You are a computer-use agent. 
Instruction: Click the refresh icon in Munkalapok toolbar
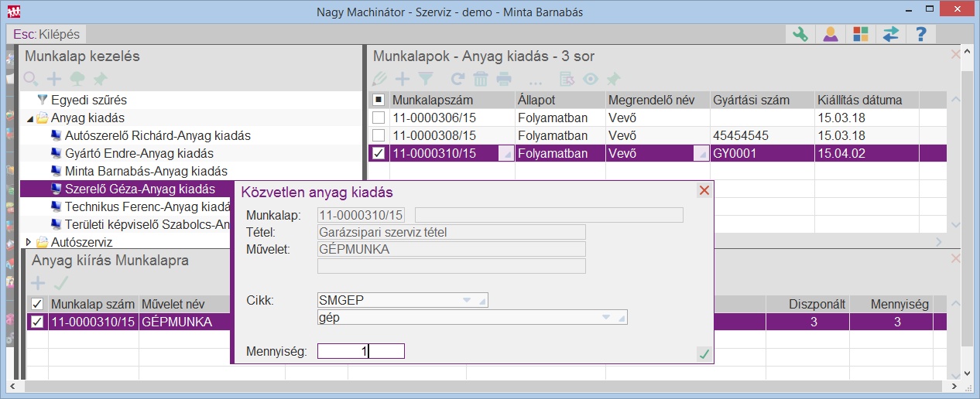tap(457, 79)
